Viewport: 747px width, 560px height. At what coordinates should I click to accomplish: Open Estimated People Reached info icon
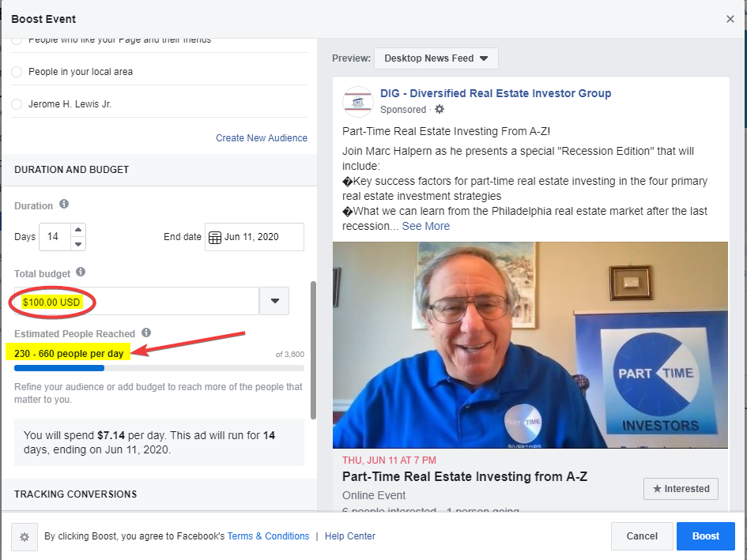pos(146,333)
